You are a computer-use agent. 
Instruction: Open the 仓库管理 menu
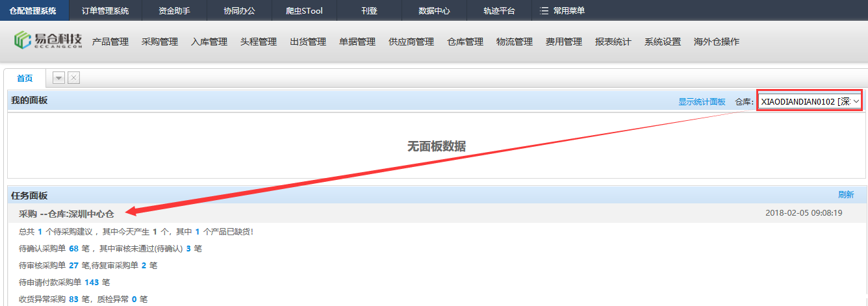[465, 42]
